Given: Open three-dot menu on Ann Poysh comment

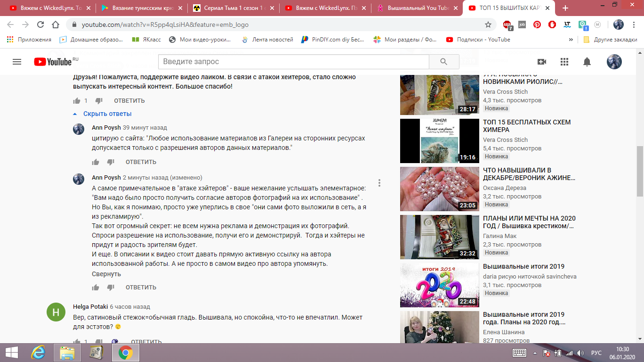Looking at the screenshot, I should pos(379,183).
